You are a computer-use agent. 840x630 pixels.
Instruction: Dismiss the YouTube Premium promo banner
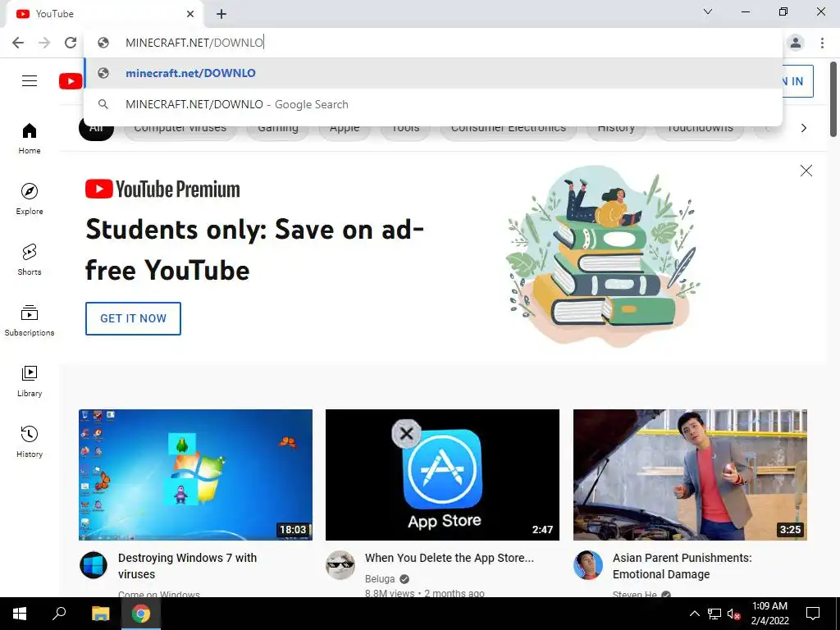coord(806,171)
